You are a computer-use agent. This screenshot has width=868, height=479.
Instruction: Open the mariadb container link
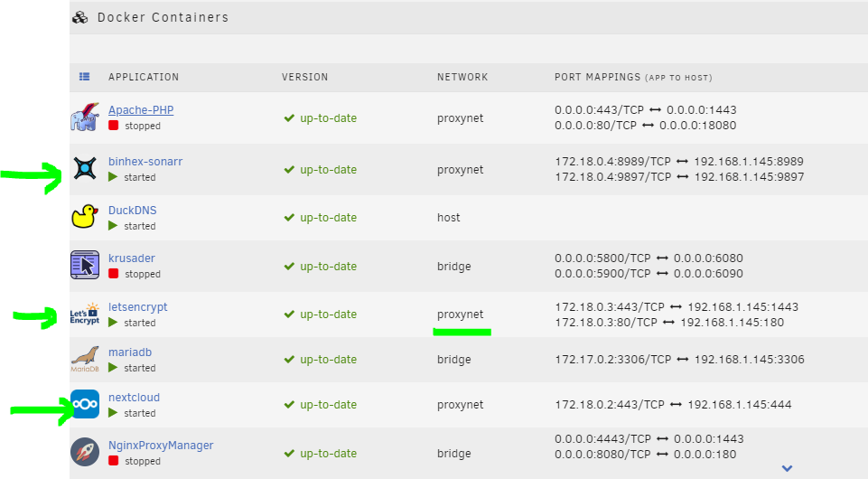click(130, 352)
